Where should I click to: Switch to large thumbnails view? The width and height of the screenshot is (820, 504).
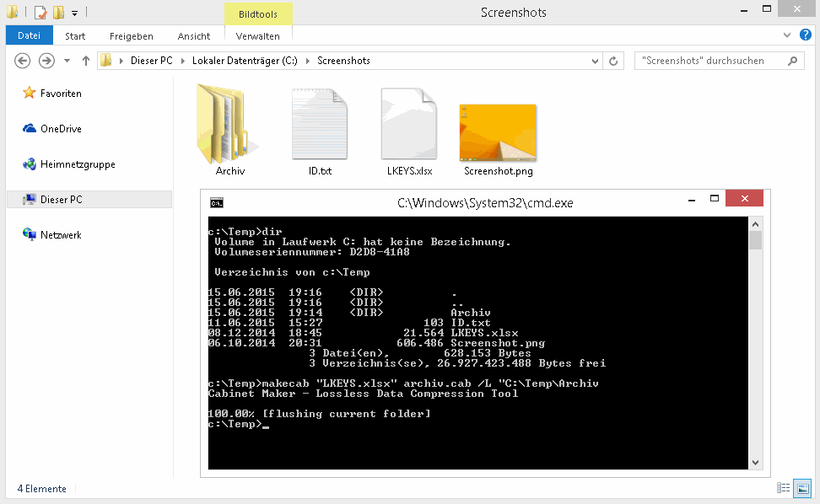802,488
